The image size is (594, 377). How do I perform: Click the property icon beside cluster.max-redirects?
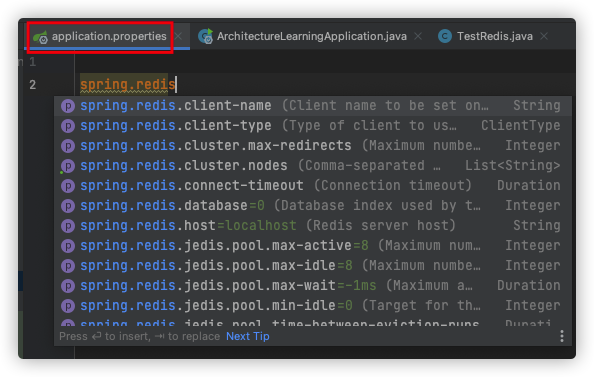click(x=68, y=146)
